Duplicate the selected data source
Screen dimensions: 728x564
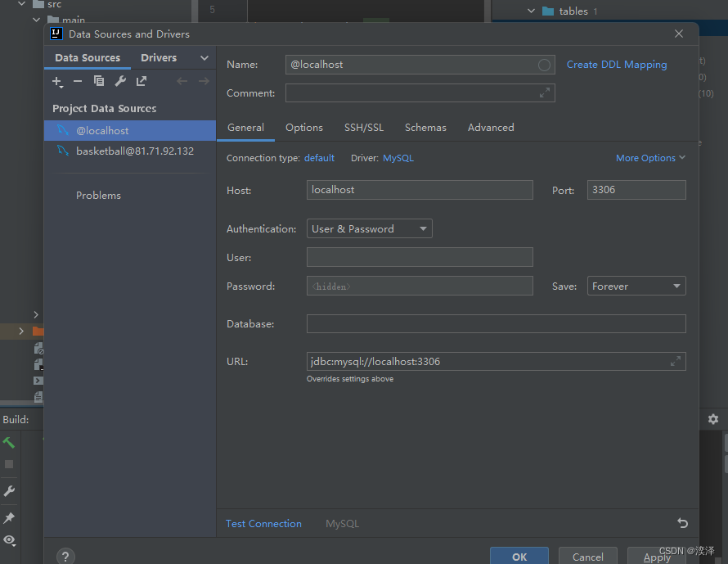(x=99, y=81)
